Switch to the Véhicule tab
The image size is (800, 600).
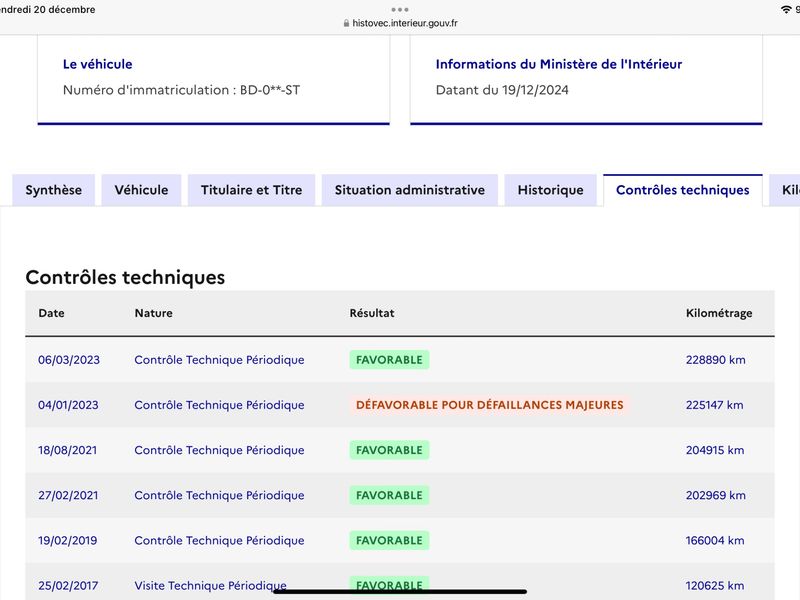pos(141,190)
